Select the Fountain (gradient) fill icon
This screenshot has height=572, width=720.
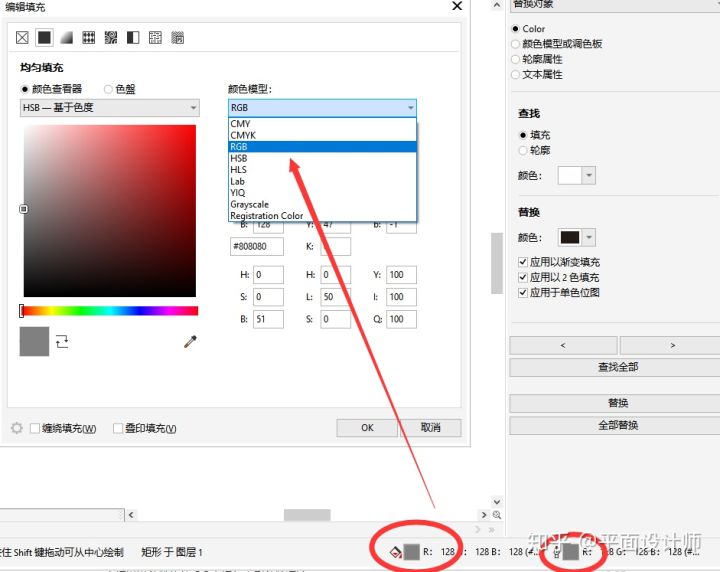click(x=66, y=37)
